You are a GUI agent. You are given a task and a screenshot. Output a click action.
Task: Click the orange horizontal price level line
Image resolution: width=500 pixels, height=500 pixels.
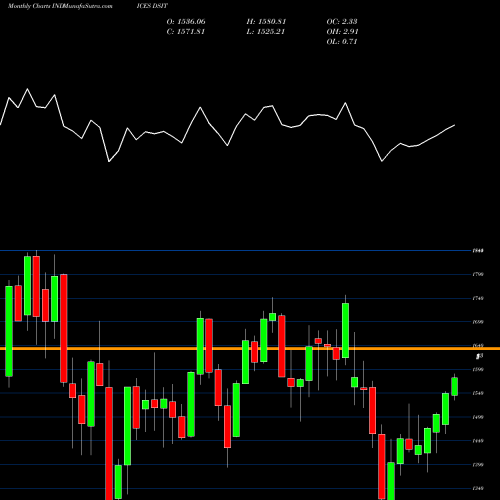(250, 349)
